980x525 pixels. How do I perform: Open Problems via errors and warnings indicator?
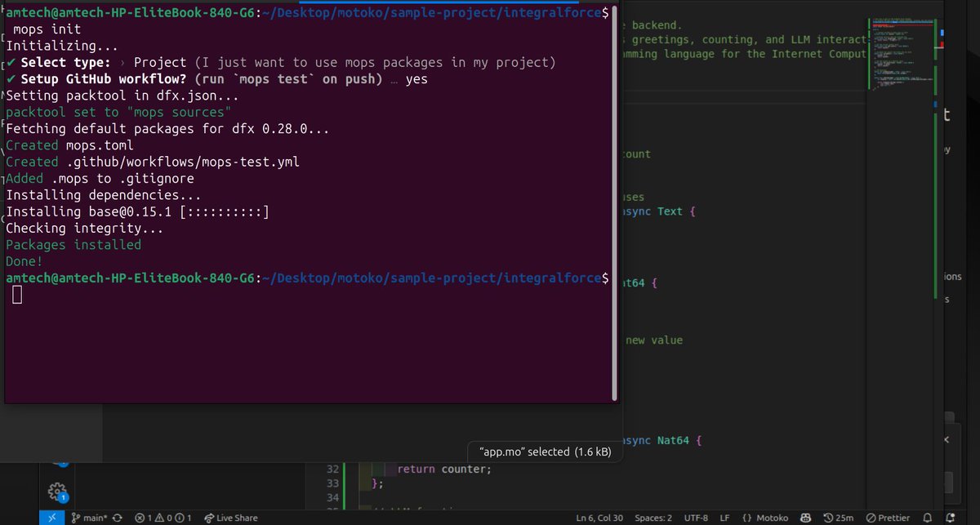click(163, 518)
